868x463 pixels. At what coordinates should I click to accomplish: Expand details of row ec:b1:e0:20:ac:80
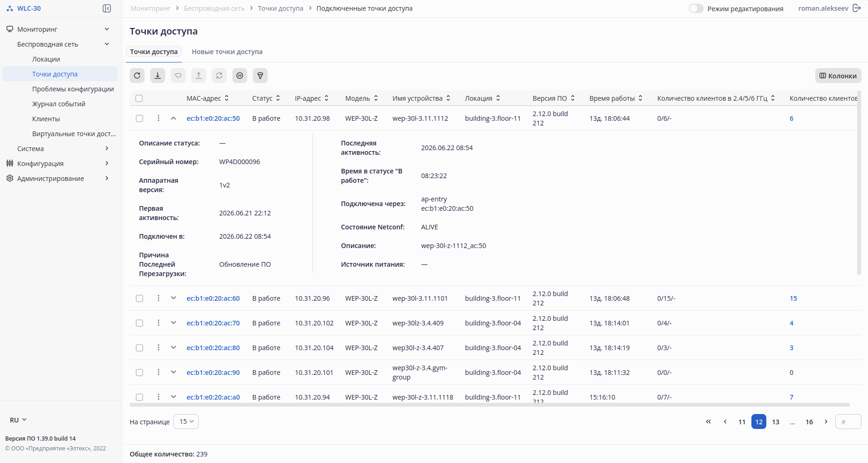coord(174,347)
